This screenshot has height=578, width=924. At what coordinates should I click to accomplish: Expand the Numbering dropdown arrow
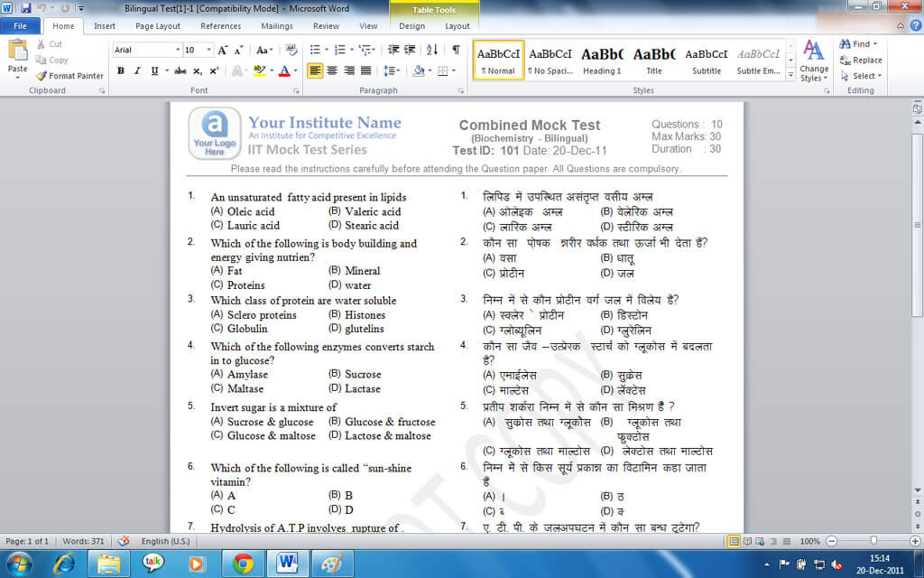tap(351, 51)
